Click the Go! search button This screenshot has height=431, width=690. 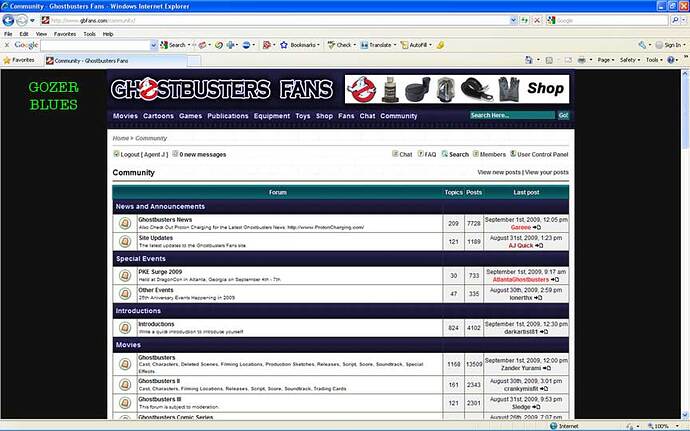tap(563, 115)
